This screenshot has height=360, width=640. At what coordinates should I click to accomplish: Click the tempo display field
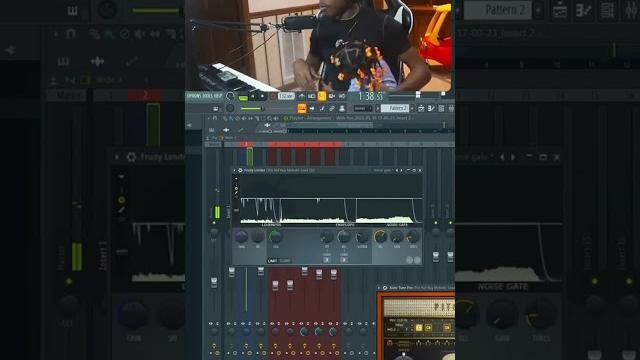[x=286, y=96]
